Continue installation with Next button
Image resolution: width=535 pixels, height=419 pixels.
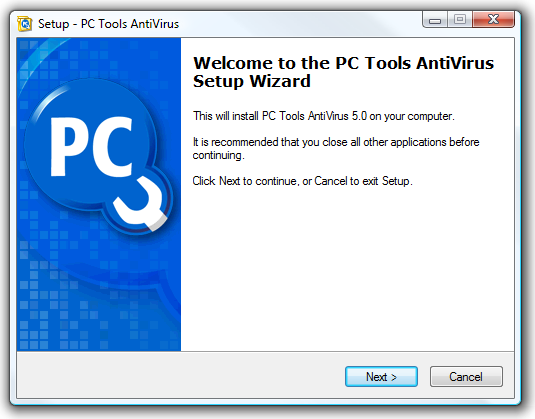(x=381, y=377)
